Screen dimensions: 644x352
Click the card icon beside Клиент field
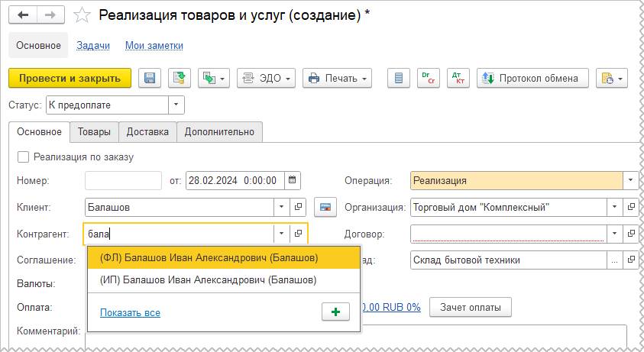[x=325, y=207]
